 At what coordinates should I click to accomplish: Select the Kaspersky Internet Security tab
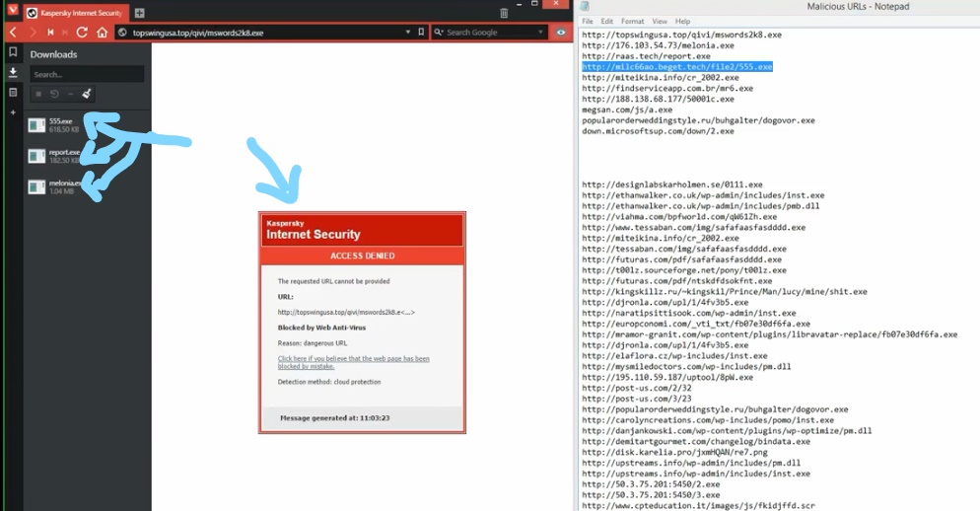coord(76,13)
